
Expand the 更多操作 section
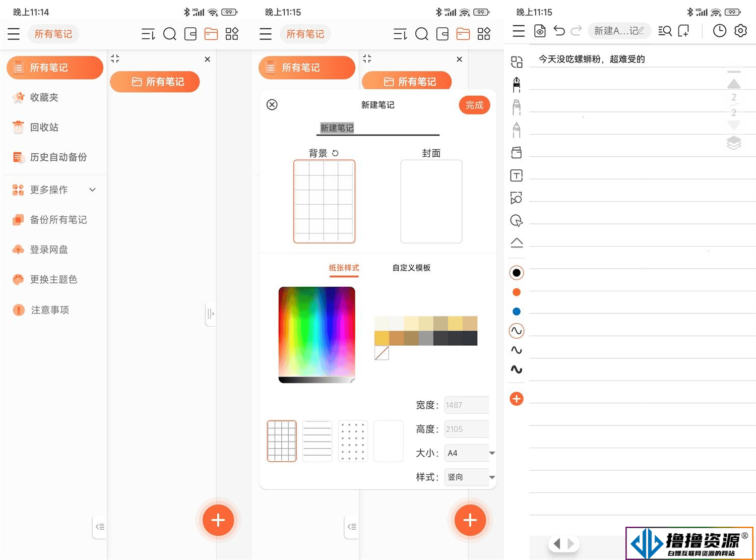[55, 190]
